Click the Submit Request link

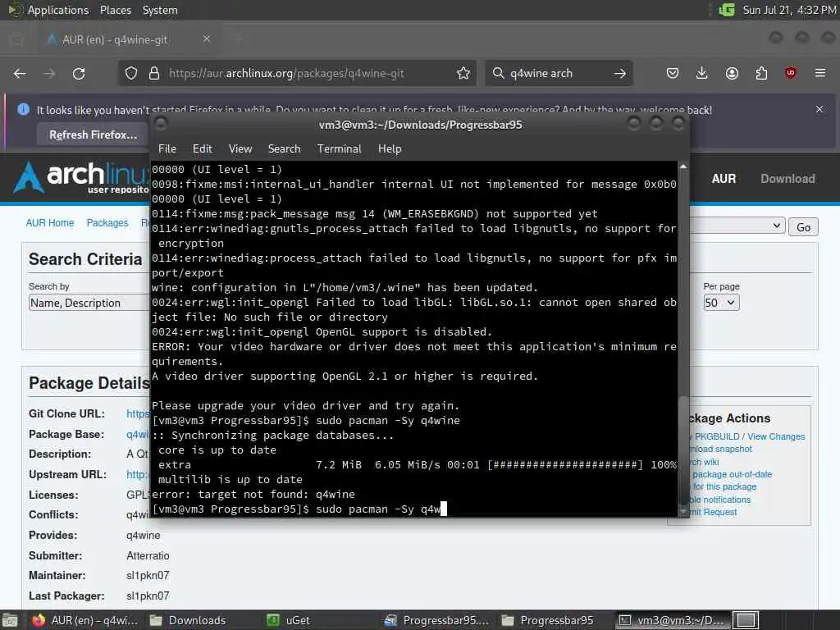point(714,512)
